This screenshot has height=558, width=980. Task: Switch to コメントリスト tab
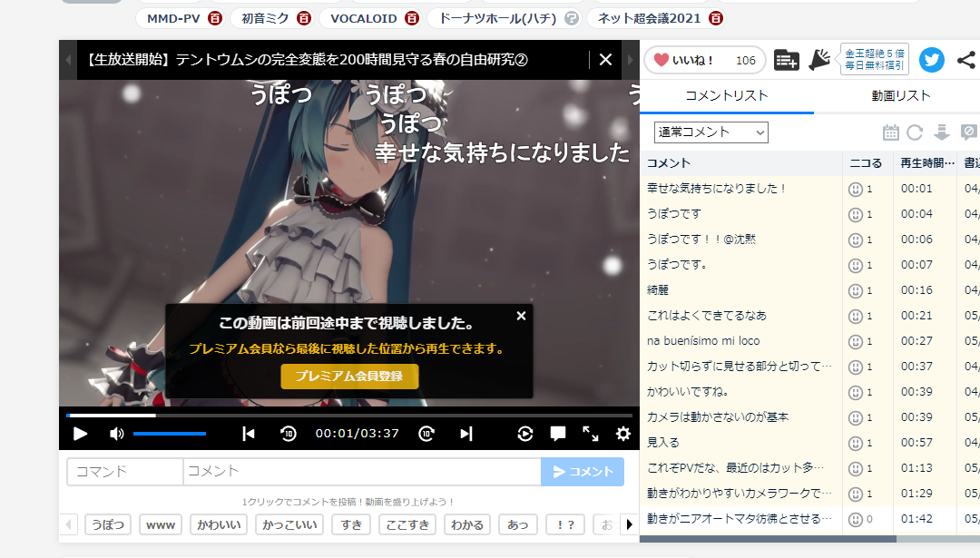click(726, 95)
